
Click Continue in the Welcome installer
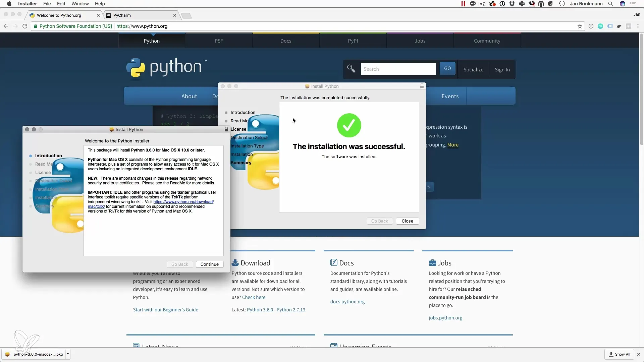[210, 264]
